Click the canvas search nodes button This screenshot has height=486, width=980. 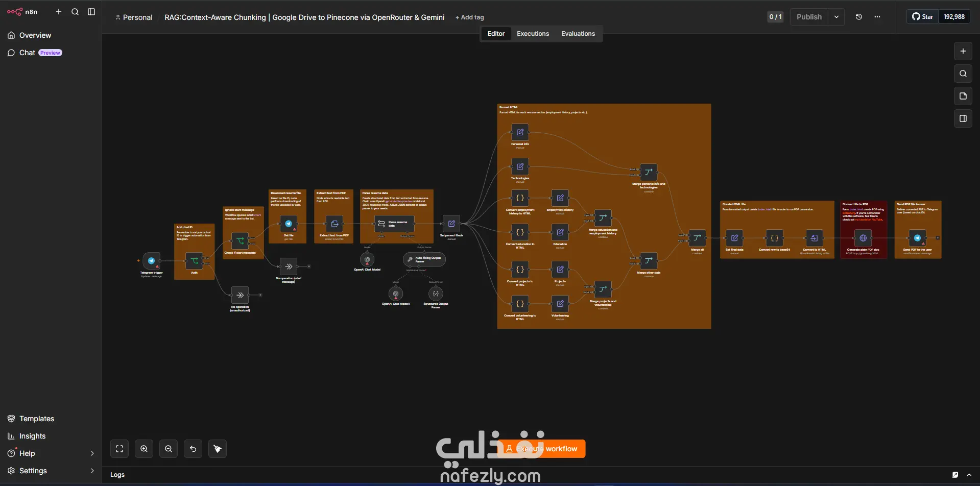pos(963,74)
